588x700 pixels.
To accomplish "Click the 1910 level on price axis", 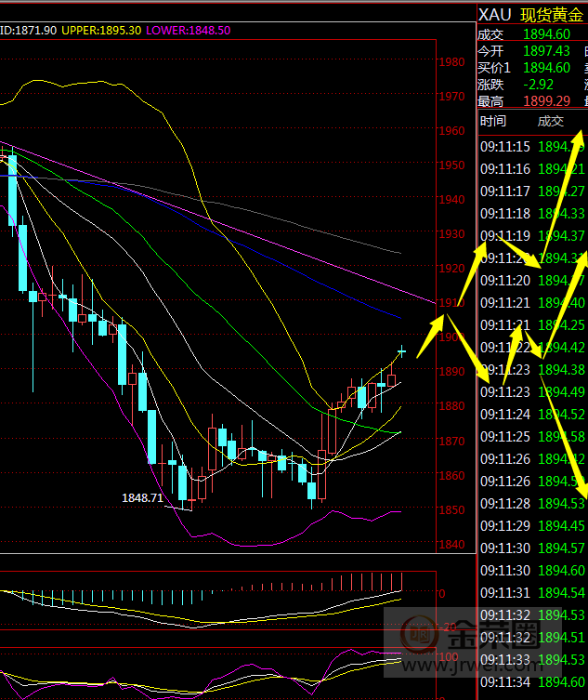I will pyautogui.click(x=451, y=303).
